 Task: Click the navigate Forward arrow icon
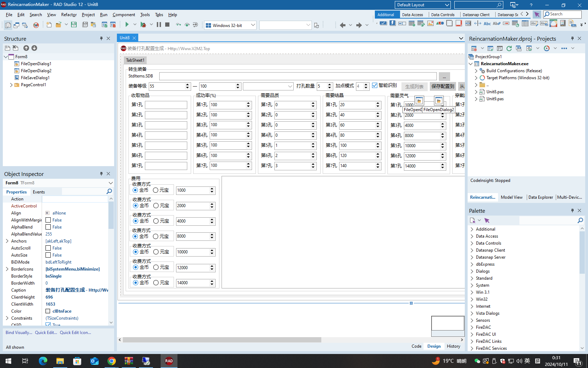click(x=359, y=25)
